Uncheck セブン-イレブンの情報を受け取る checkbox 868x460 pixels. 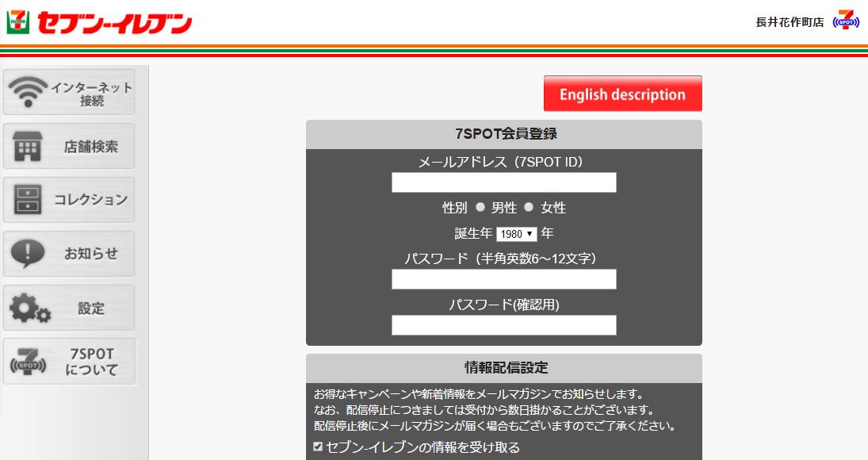(318, 447)
